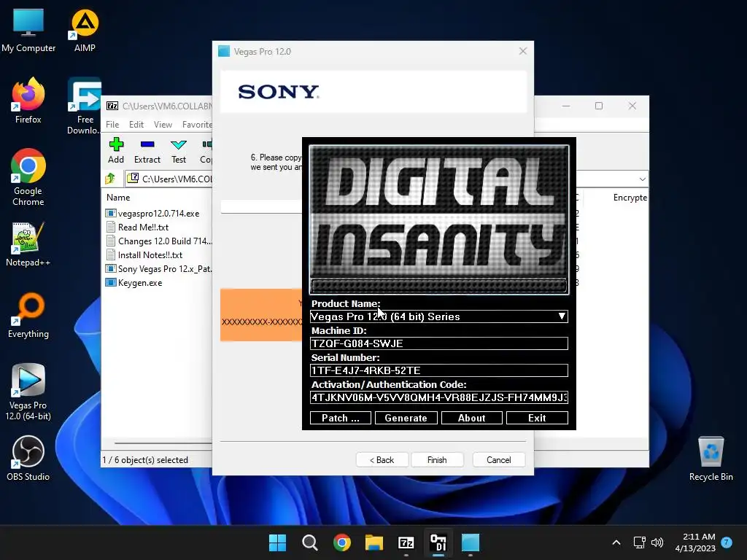Go up one folder level in 7-Zip
The height and width of the screenshot is (560, 747).
coord(111,179)
